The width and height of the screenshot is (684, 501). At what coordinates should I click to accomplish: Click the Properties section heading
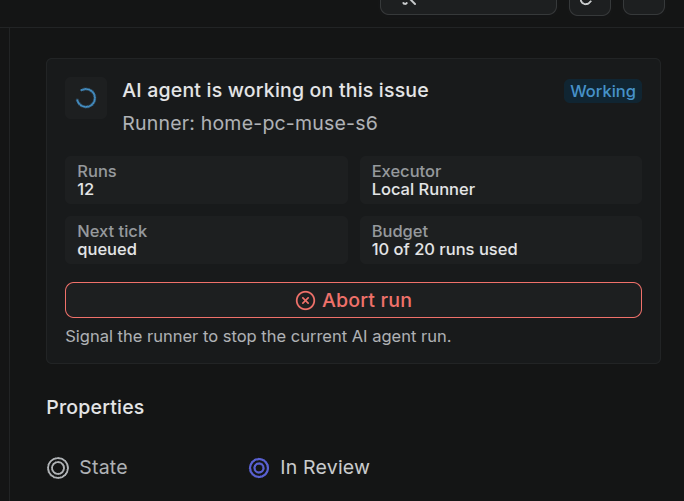point(95,407)
